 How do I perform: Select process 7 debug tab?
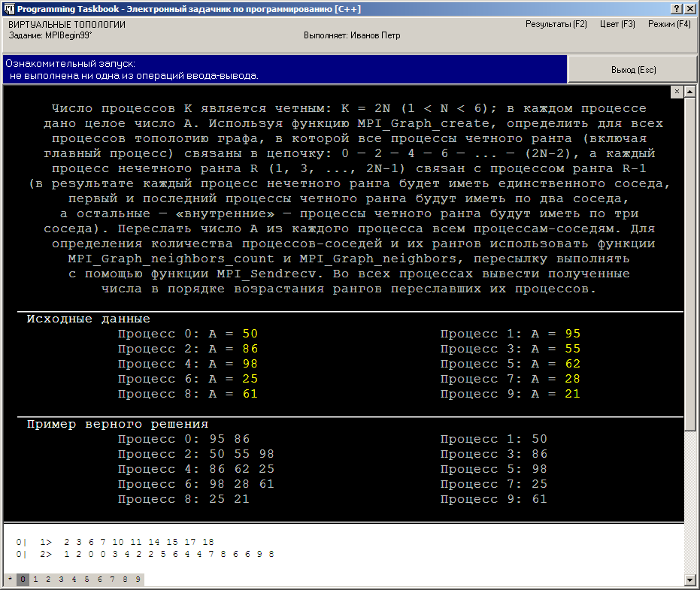[112, 579]
